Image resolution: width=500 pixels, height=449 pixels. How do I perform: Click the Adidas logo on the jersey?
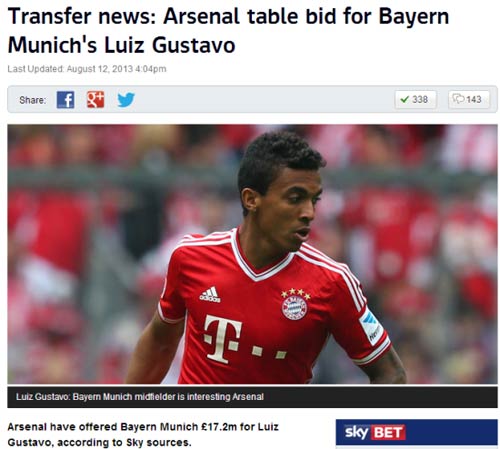pyautogui.click(x=210, y=294)
